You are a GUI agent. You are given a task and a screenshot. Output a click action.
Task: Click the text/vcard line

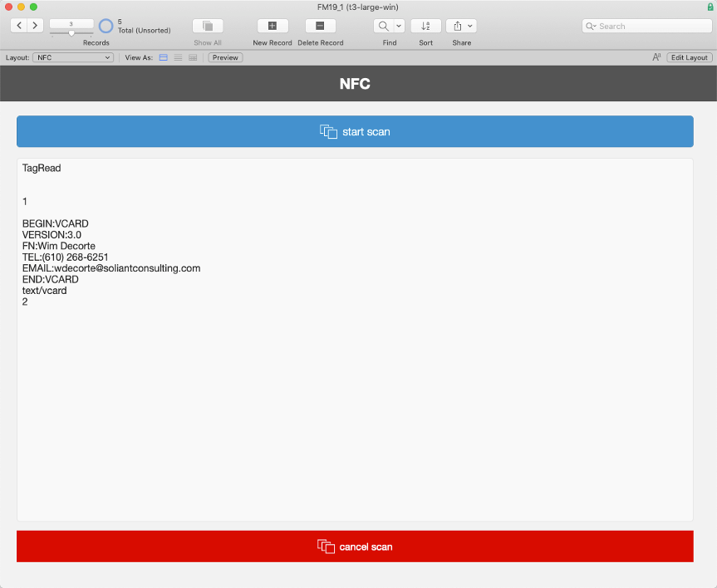pos(44,291)
